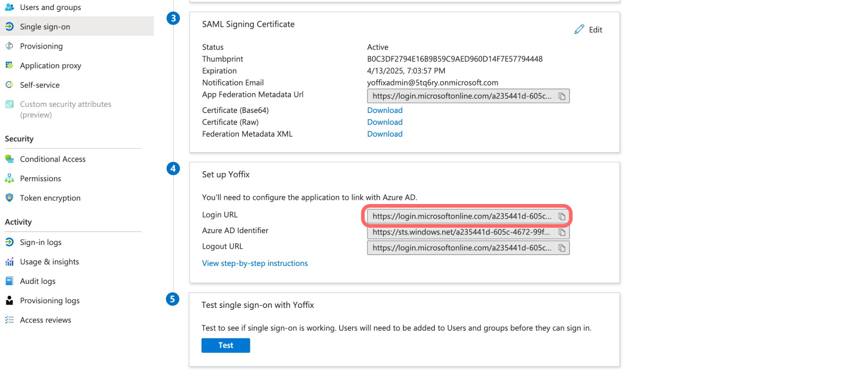This screenshot has width=868, height=388.
Task: Click the Login URL text field
Action: coord(468,216)
